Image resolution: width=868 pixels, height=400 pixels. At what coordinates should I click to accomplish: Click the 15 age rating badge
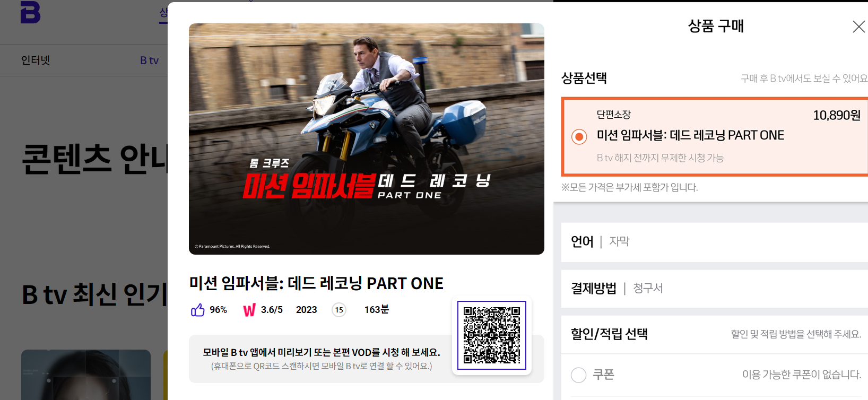click(339, 310)
